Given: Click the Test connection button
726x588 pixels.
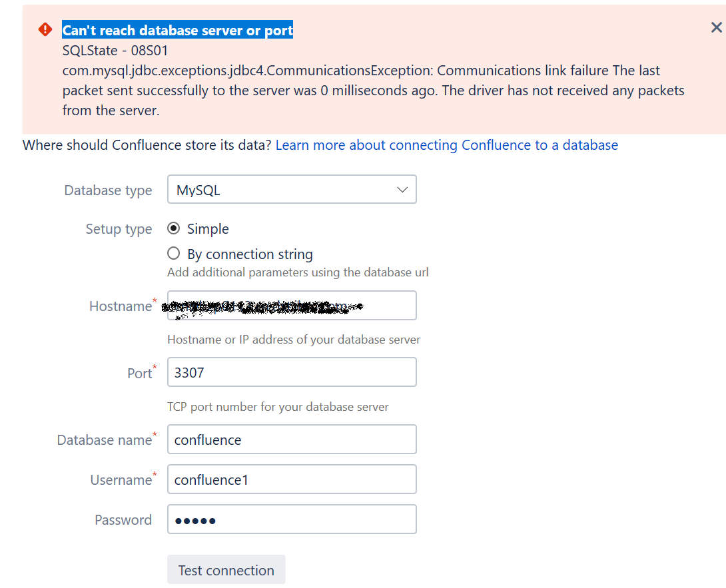Looking at the screenshot, I should tap(226, 570).
